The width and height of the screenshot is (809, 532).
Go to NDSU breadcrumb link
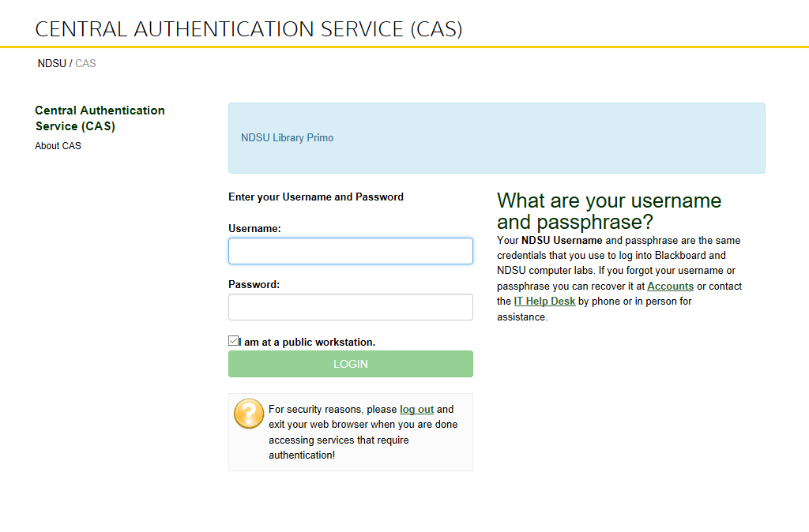pos(51,63)
